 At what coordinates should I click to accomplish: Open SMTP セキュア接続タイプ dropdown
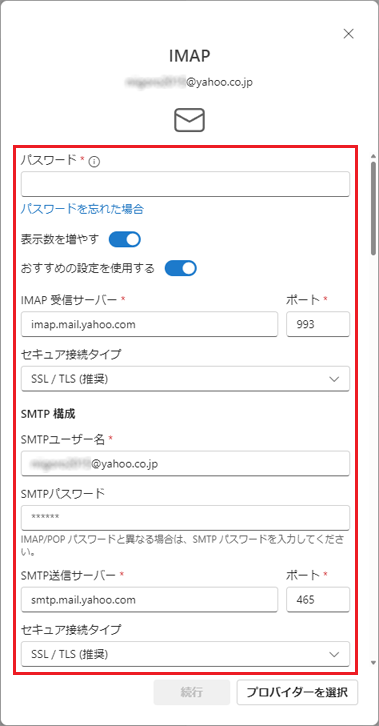(185, 654)
